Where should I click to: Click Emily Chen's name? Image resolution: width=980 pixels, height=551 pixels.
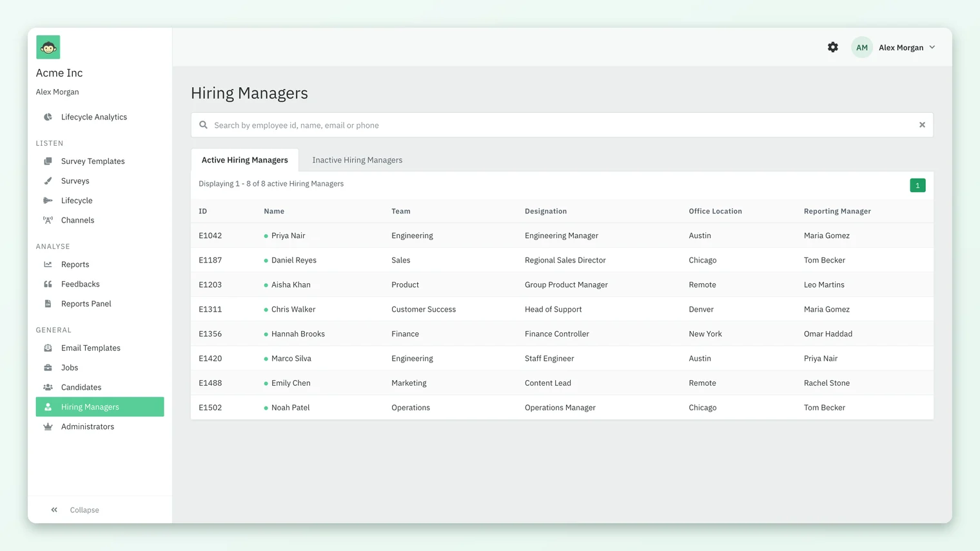point(291,383)
